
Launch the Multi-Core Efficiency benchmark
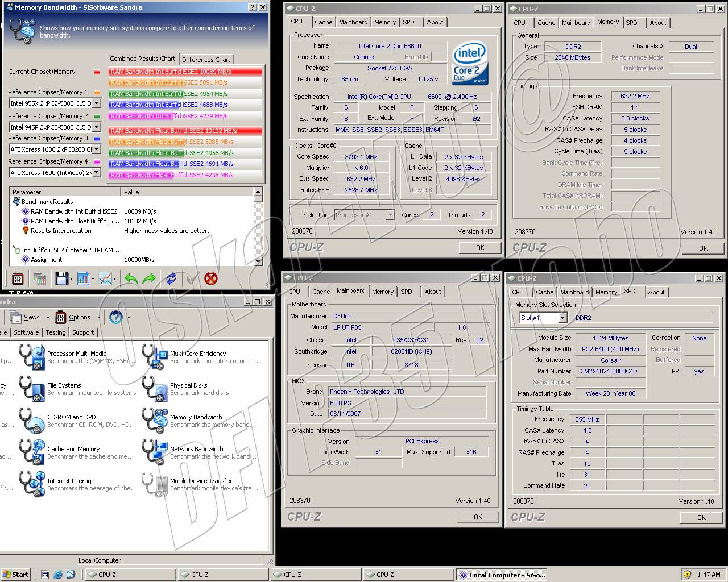click(197, 354)
